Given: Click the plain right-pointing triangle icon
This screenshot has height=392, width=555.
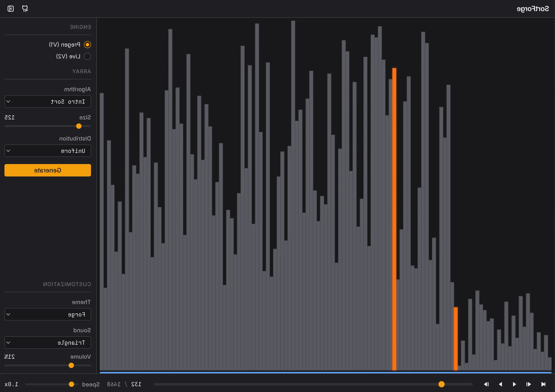Looking at the screenshot, I should tap(514, 384).
